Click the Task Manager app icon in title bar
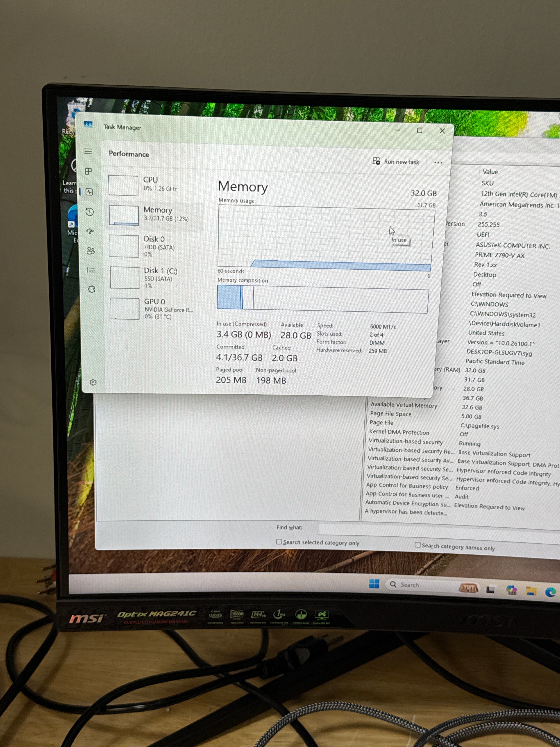 [x=89, y=125]
